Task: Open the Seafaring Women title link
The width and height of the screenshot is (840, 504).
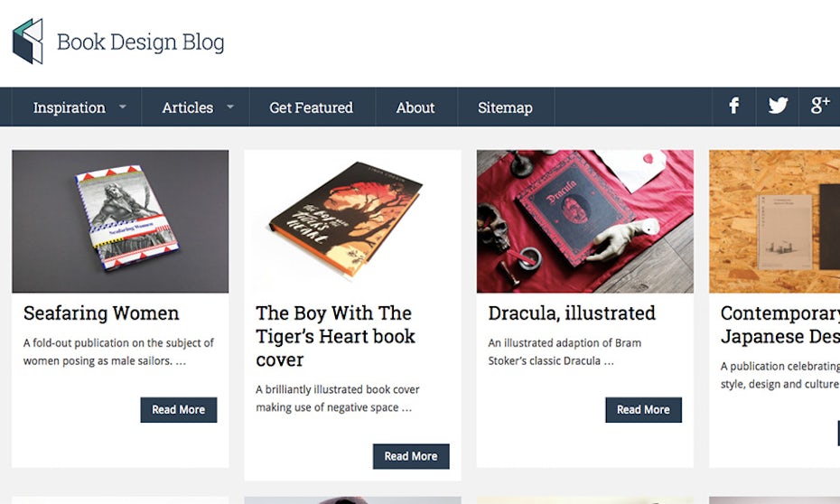Action: click(x=101, y=313)
